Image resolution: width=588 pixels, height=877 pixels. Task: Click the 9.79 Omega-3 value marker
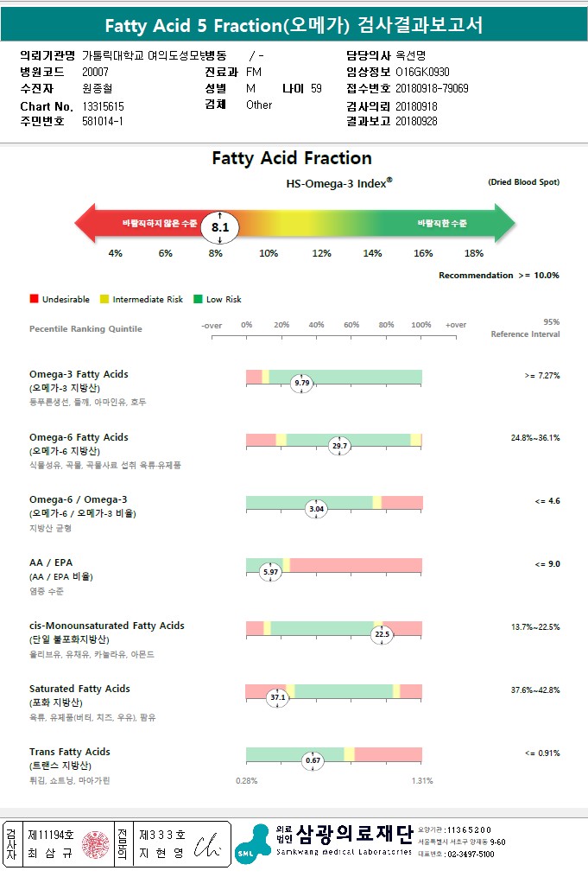[x=301, y=382]
